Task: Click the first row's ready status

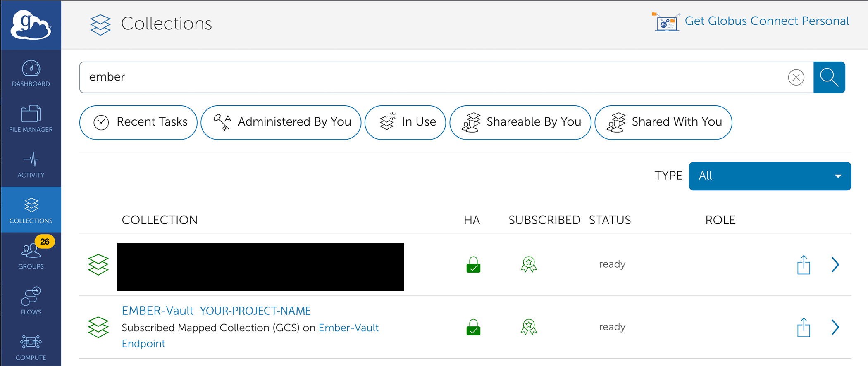Action: (x=612, y=264)
